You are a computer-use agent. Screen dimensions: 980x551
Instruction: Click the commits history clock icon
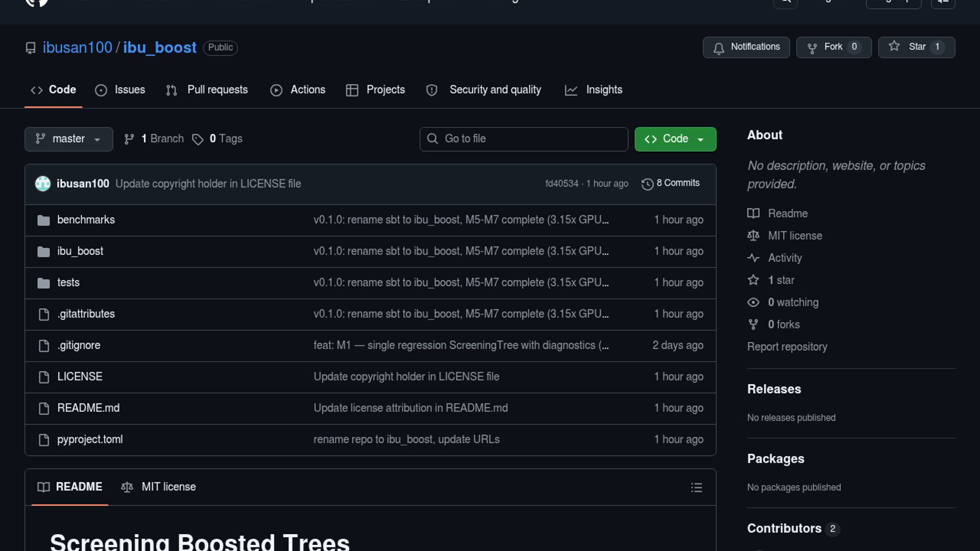click(x=647, y=184)
